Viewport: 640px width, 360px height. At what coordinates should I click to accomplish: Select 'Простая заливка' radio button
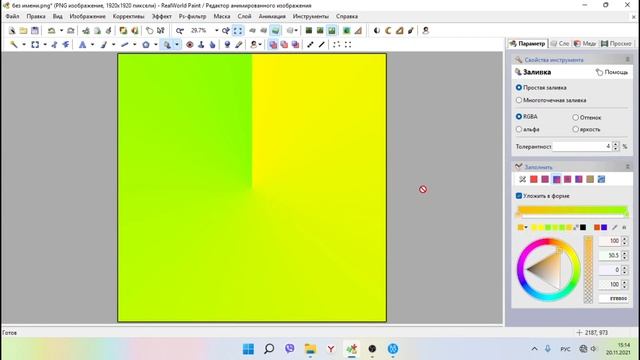(x=519, y=88)
